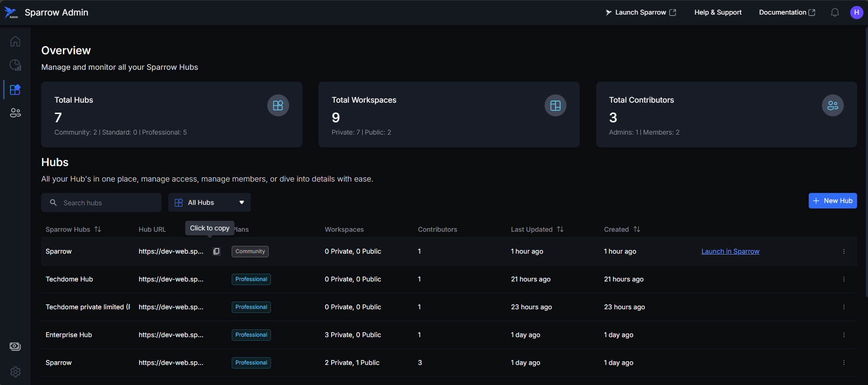The image size is (868, 385).
Task: Open the billing icon in sidebar
Action: click(15, 347)
